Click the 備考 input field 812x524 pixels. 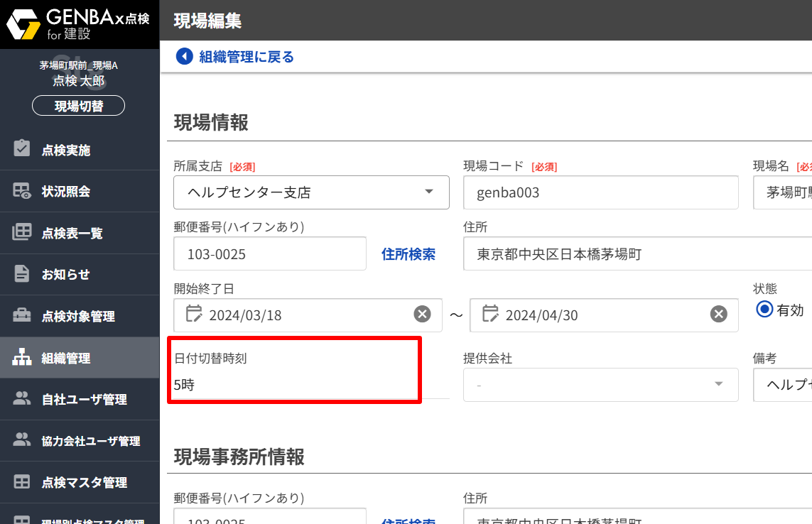[x=782, y=385]
